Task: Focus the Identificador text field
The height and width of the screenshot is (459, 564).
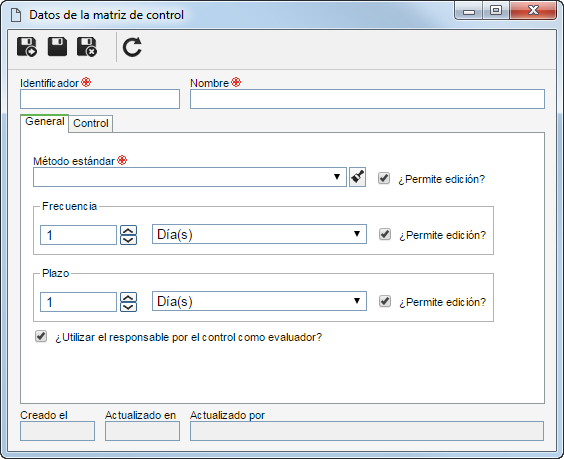Action: [x=100, y=99]
